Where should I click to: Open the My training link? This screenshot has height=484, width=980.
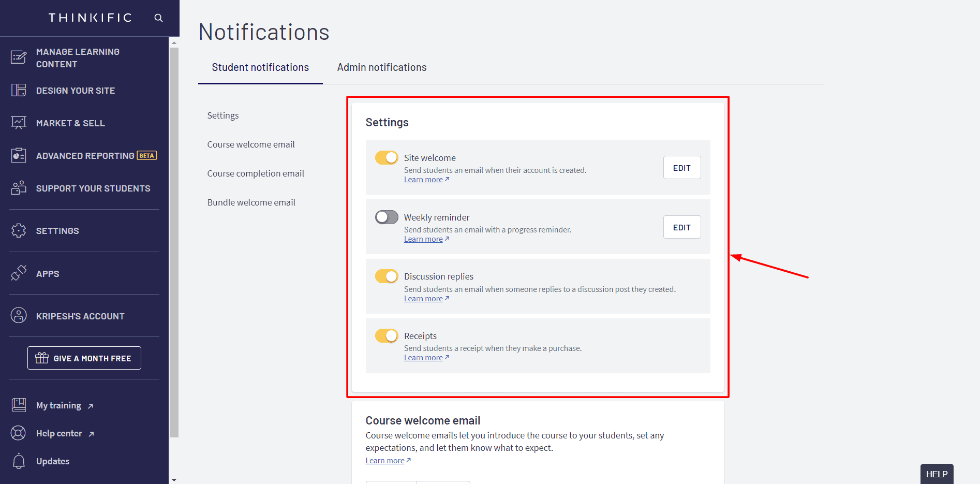[x=58, y=405]
